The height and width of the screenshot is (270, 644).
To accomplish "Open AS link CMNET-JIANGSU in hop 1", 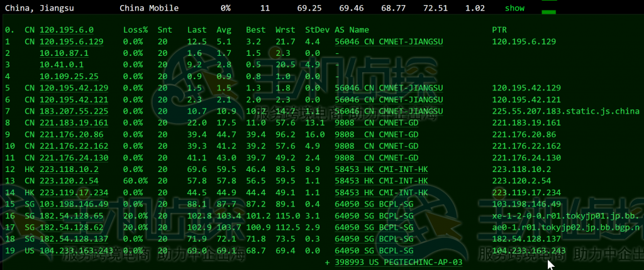I will 389,41.
